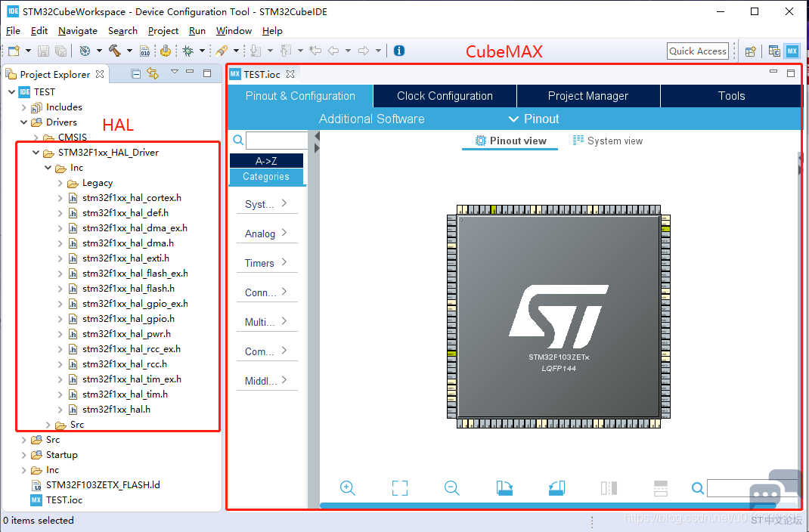Open the Pinout dropdown menu
809x532 pixels.
pos(534,119)
